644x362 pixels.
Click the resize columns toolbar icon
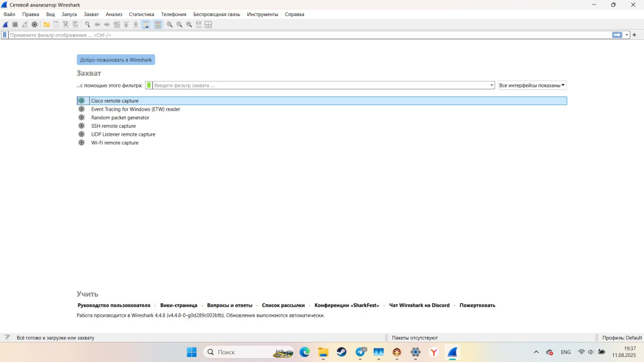click(x=208, y=25)
